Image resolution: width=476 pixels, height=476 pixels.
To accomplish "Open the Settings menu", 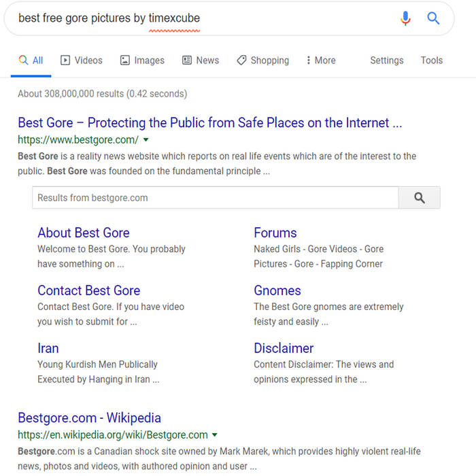I will pos(386,60).
